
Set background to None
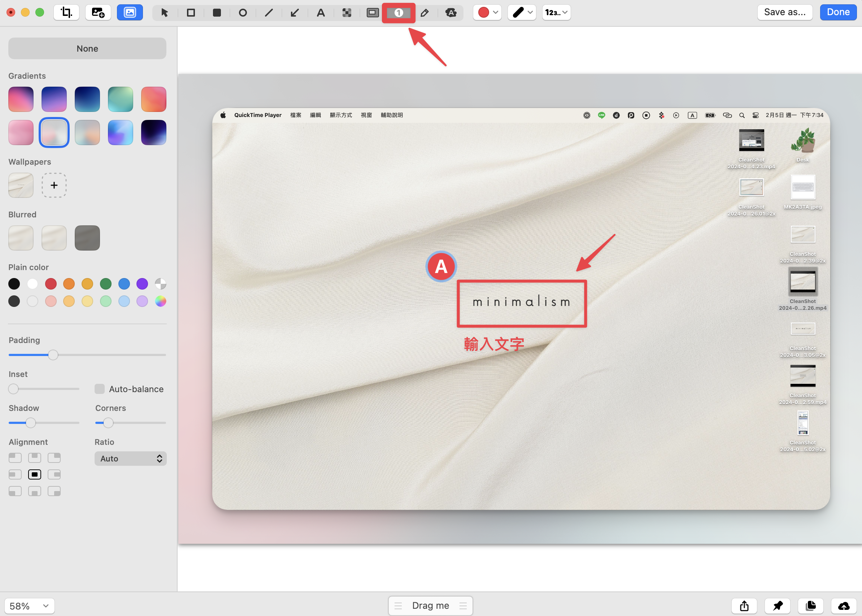(x=87, y=48)
